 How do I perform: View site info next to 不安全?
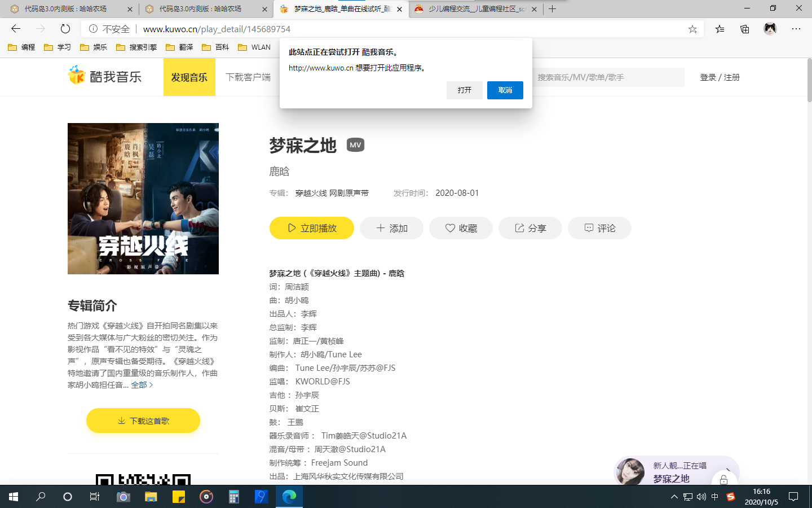pyautogui.click(x=93, y=29)
